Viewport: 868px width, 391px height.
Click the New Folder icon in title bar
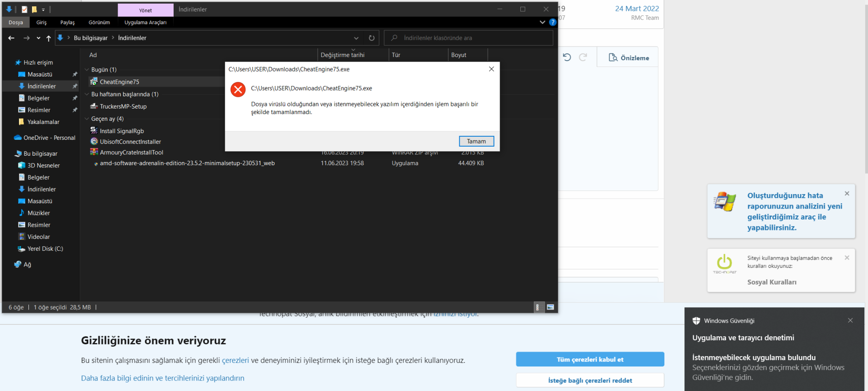[34, 9]
